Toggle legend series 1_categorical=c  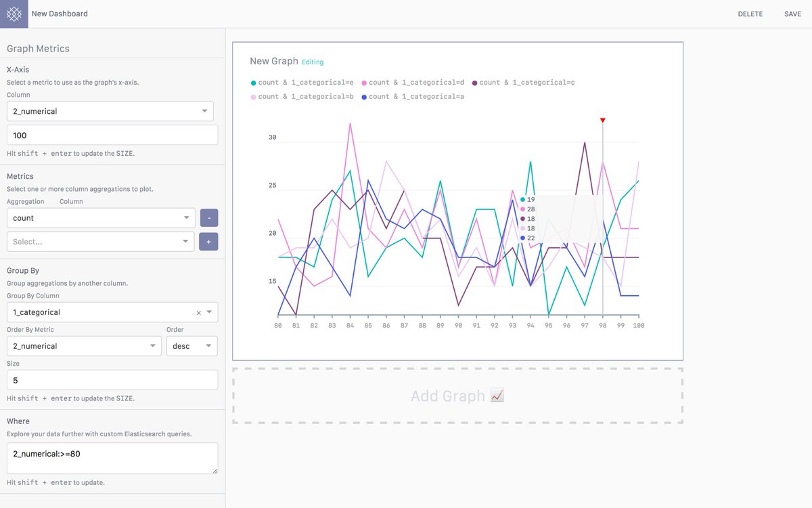click(x=523, y=83)
